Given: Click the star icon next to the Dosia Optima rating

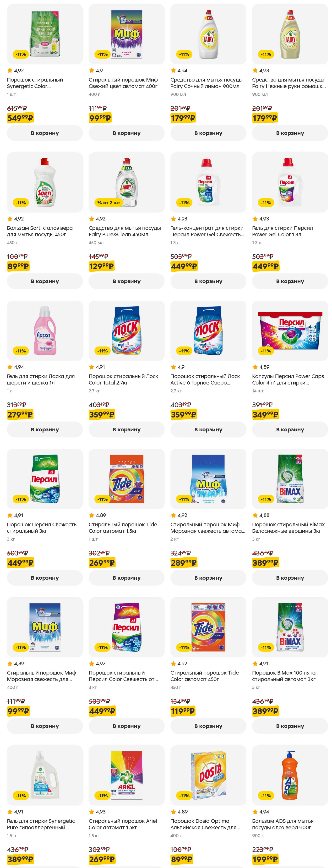Looking at the screenshot, I should [x=173, y=812].
